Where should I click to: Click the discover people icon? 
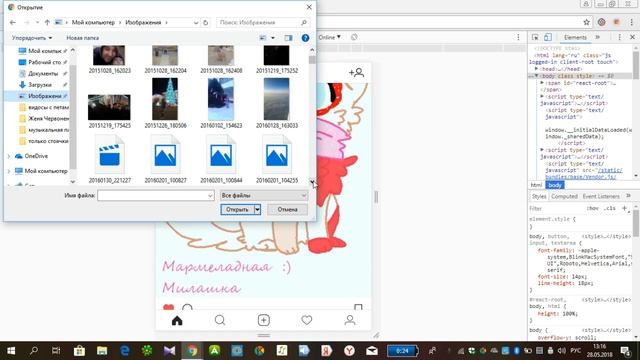pyautogui.click(x=356, y=73)
